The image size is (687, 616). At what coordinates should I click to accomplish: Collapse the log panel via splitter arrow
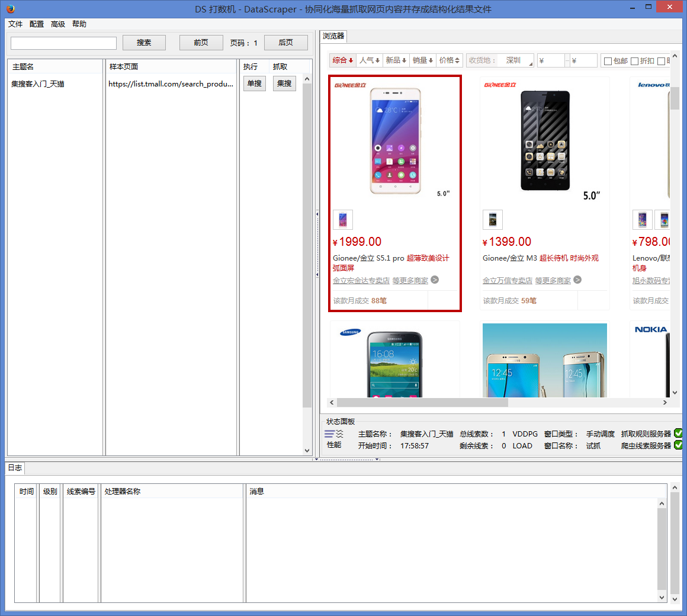(316, 459)
